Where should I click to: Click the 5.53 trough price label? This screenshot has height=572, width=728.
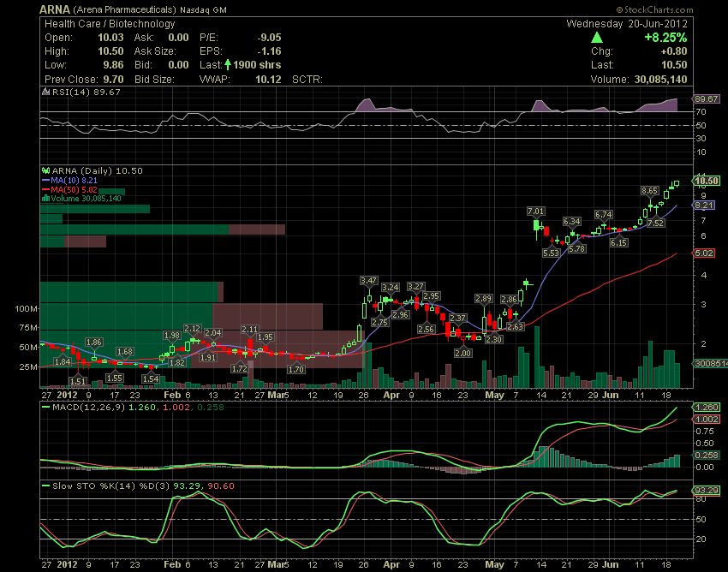pos(551,253)
